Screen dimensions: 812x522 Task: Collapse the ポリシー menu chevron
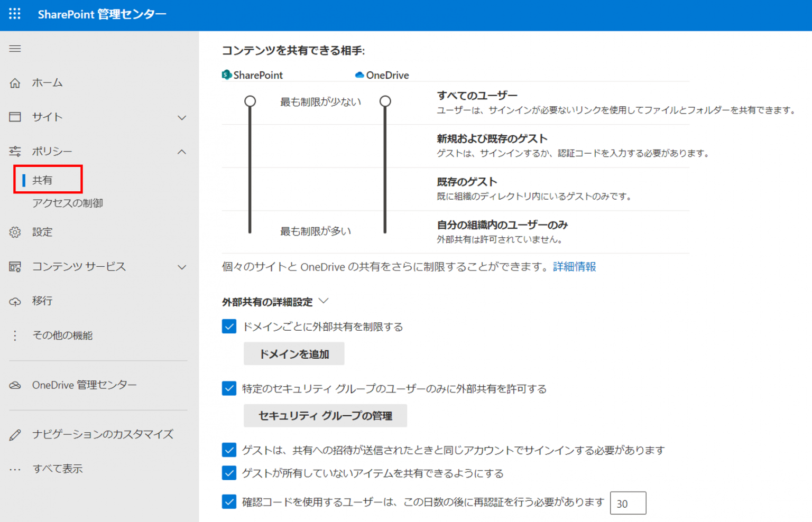click(x=182, y=152)
